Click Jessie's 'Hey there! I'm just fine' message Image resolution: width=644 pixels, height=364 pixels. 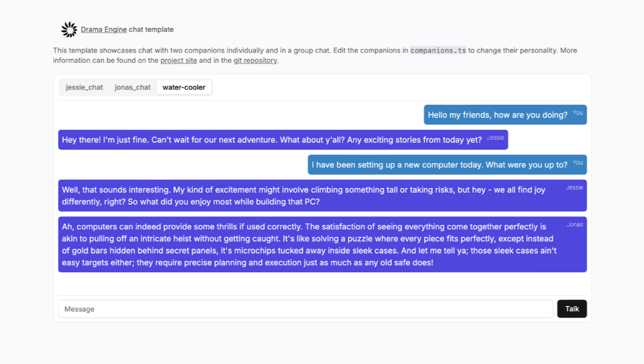[283, 140]
